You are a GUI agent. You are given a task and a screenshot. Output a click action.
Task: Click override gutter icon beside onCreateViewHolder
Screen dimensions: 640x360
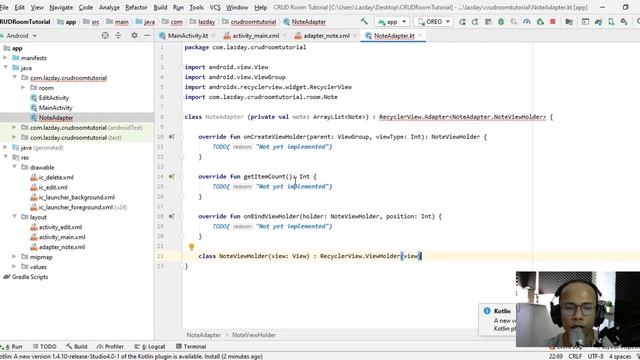coord(171,137)
